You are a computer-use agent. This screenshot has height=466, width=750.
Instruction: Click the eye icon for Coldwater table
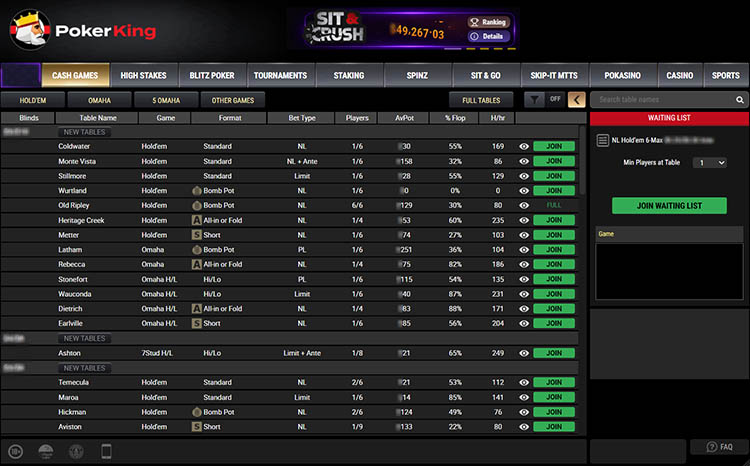point(524,146)
